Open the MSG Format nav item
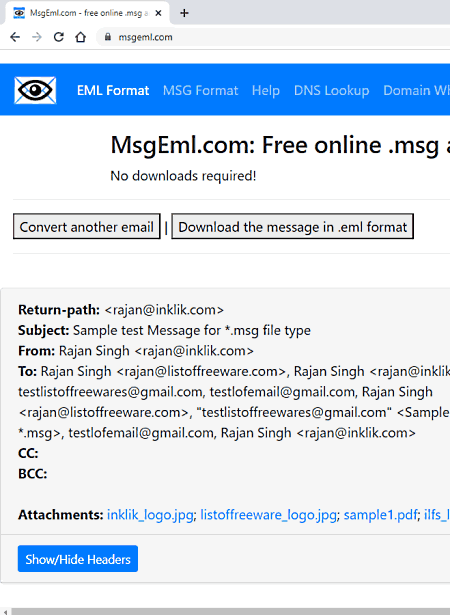450x615 pixels. point(200,91)
